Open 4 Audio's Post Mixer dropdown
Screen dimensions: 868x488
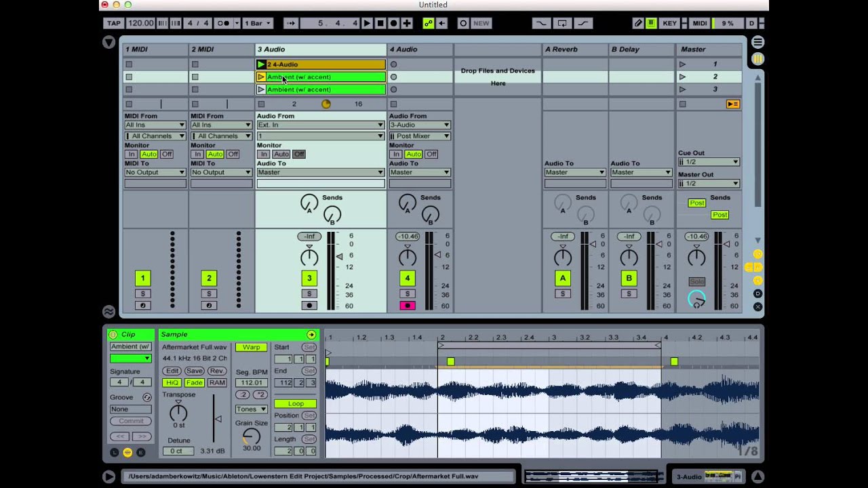click(x=419, y=136)
